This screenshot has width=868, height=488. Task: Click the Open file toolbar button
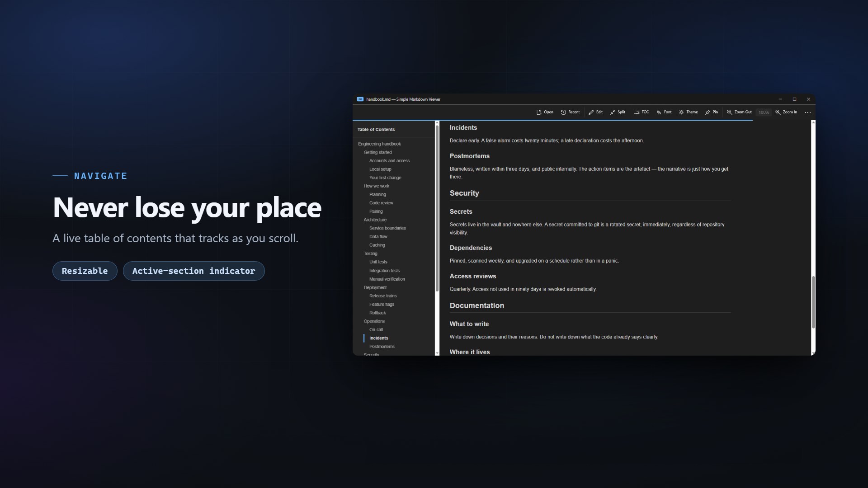pos(545,112)
